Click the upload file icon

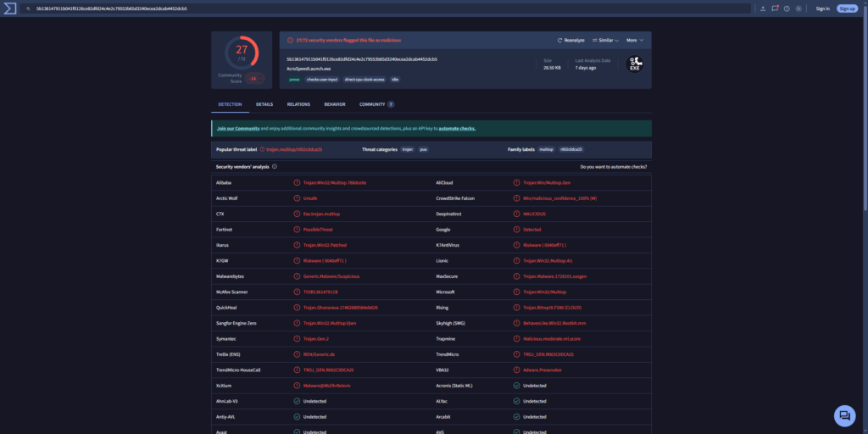pos(763,8)
